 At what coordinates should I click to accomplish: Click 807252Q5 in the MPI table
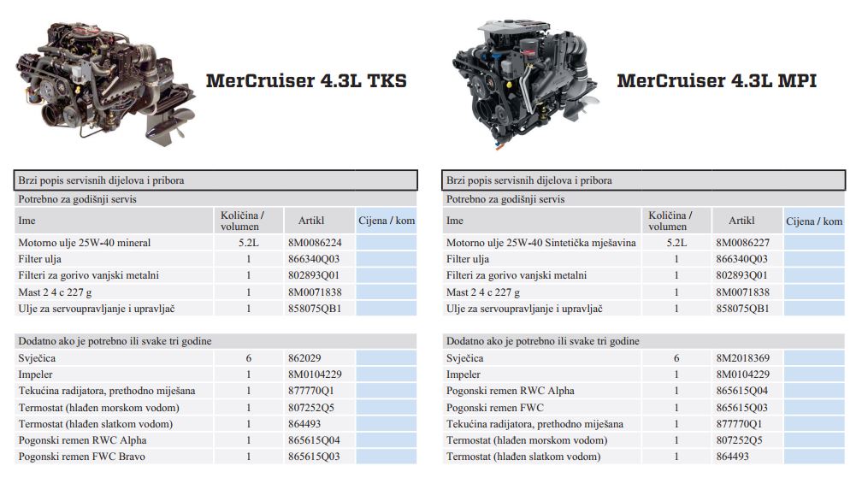[x=739, y=441]
